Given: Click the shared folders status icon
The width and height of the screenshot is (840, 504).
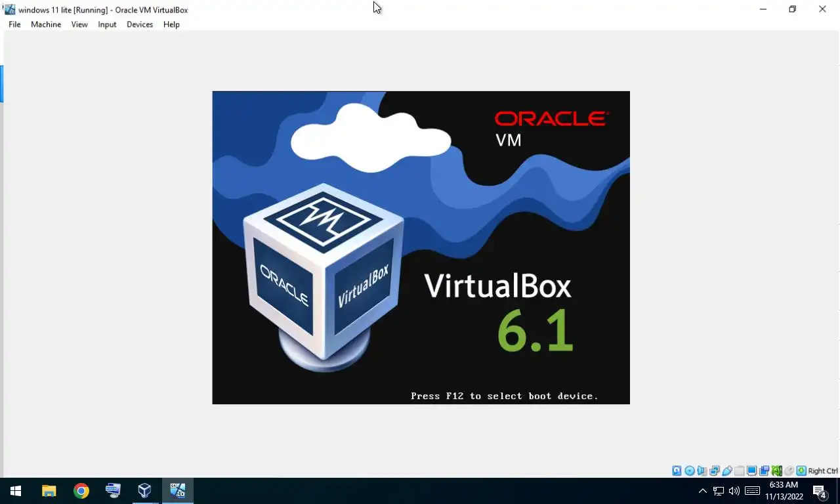Looking at the screenshot, I should click(x=740, y=471).
